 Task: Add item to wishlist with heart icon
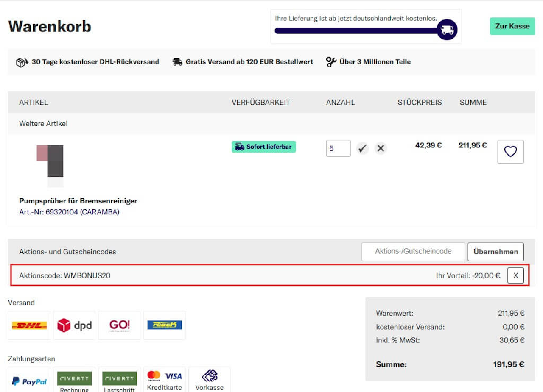click(x=510, y=152)
